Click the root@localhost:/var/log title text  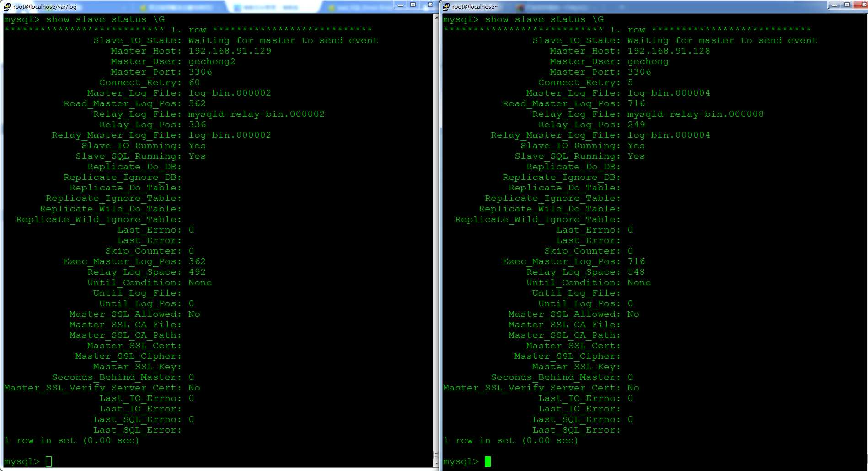click(x=45, y=6)
